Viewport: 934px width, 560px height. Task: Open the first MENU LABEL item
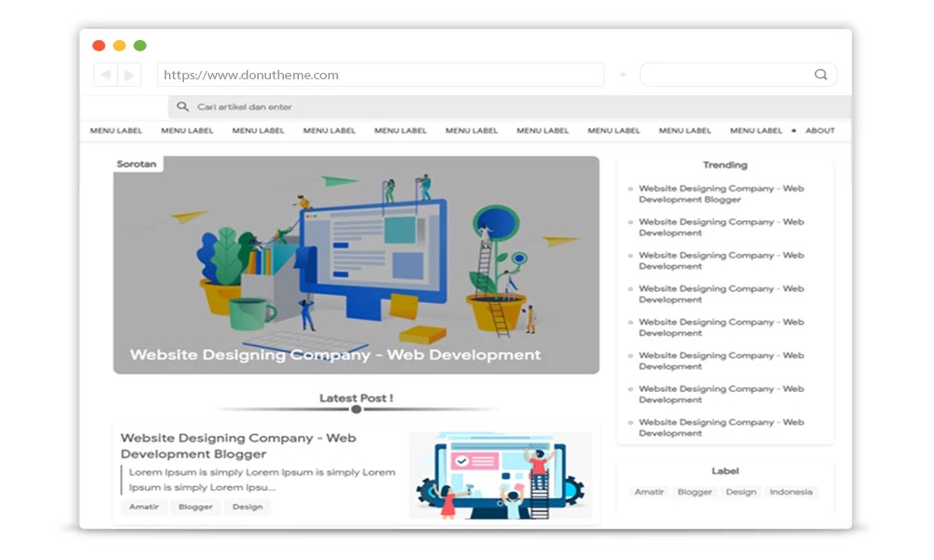pyautogui.click(x=116, y=131)
